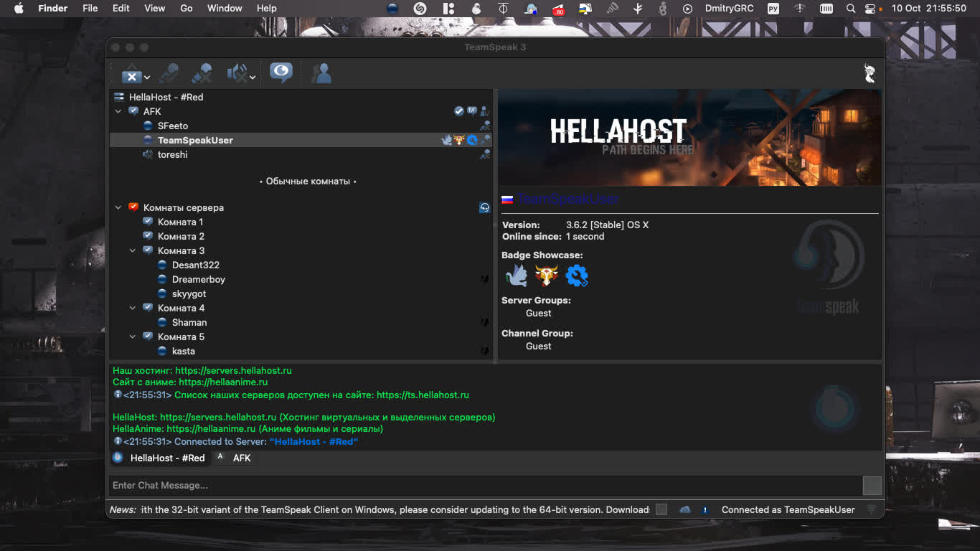Image resolution: width=980 pixels, height=551 pixels.
Task: Click the bull badge on TeamSpeakUser row
Action: click(x=459, y=140)
